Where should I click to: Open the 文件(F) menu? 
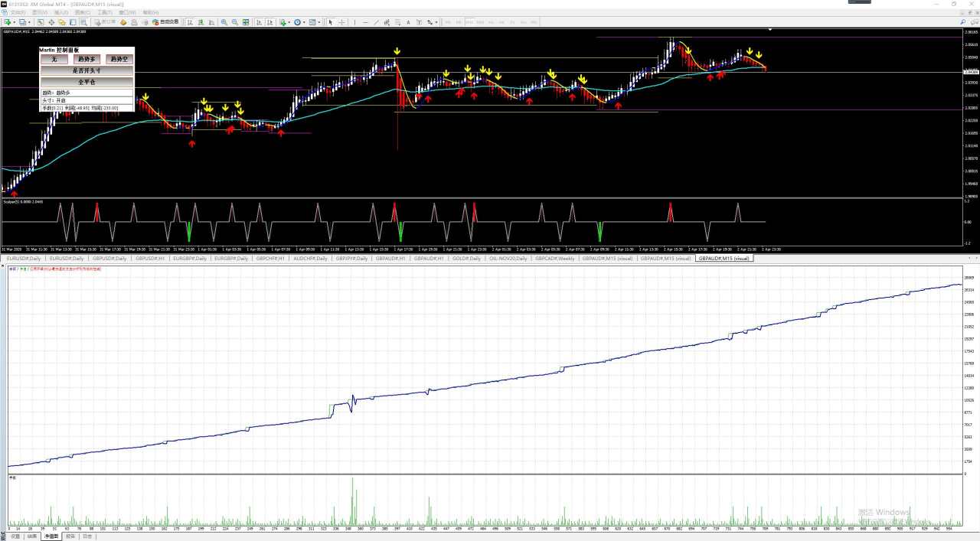pyautogui.click(x=18, y=12)
